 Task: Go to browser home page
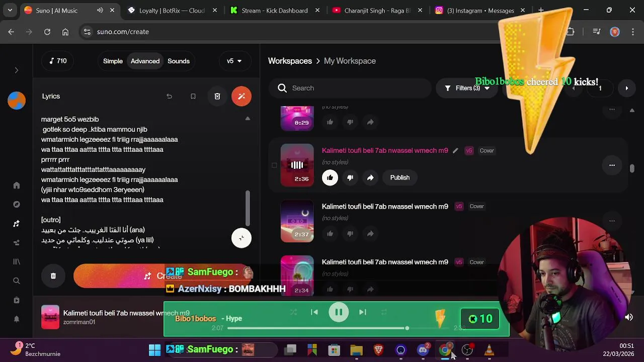click(65, 32)
